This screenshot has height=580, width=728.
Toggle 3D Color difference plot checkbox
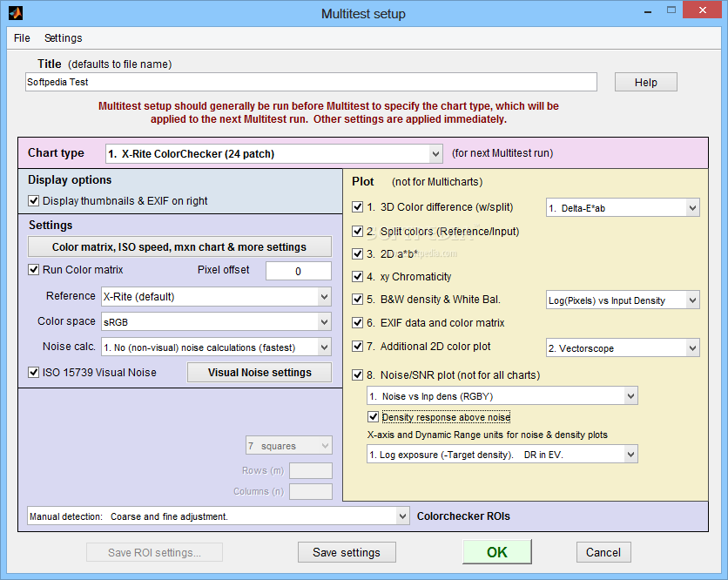point(358,206)
